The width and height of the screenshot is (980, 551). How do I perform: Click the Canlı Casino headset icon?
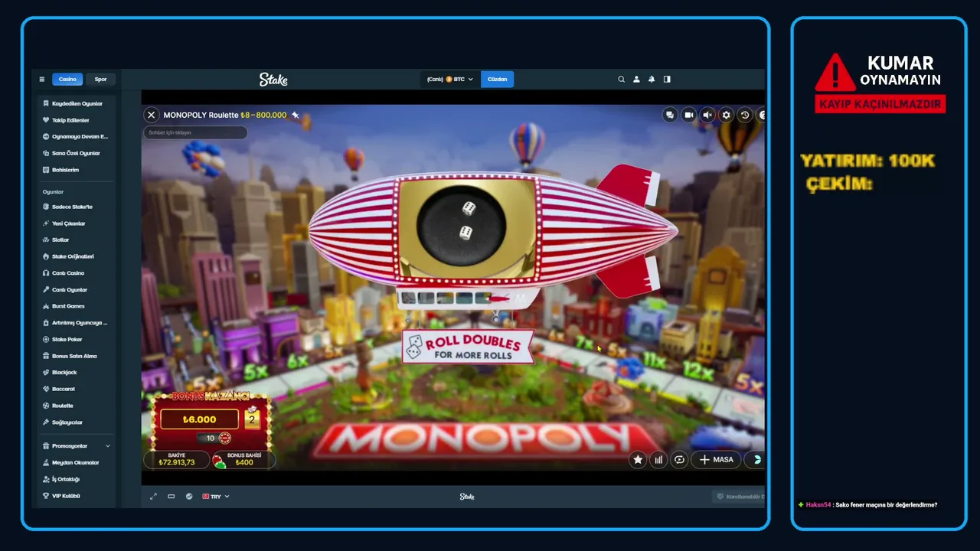46,273
